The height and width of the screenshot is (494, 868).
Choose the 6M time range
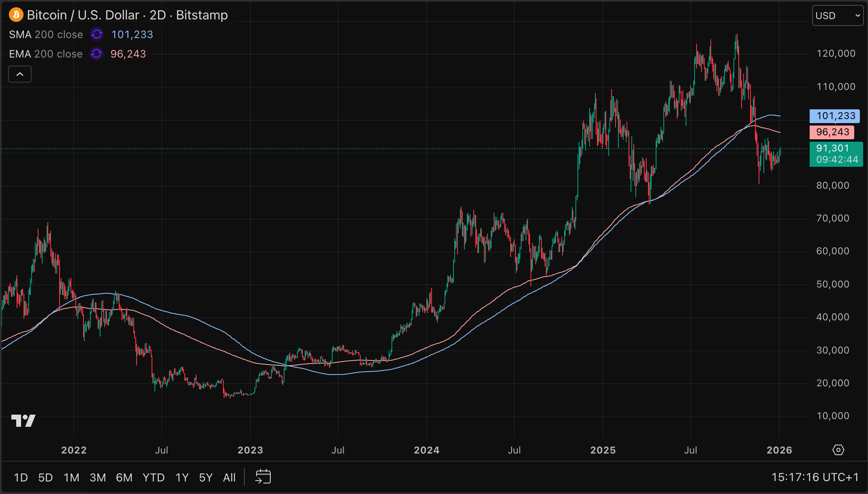124,478
